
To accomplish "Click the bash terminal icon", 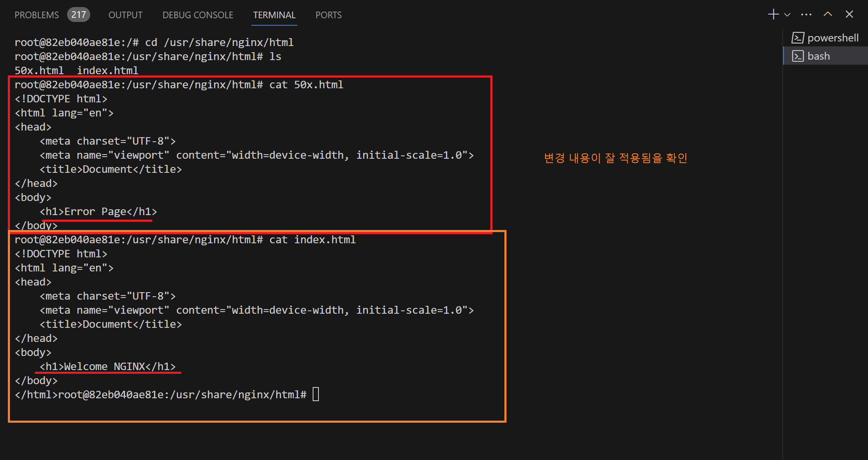I will 798,56.
